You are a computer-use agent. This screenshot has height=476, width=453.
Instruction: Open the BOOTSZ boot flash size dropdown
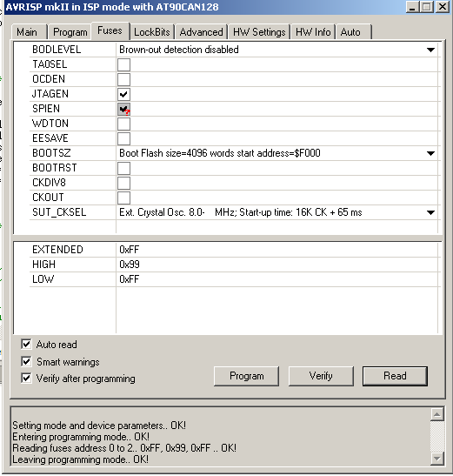pos(431,153)
